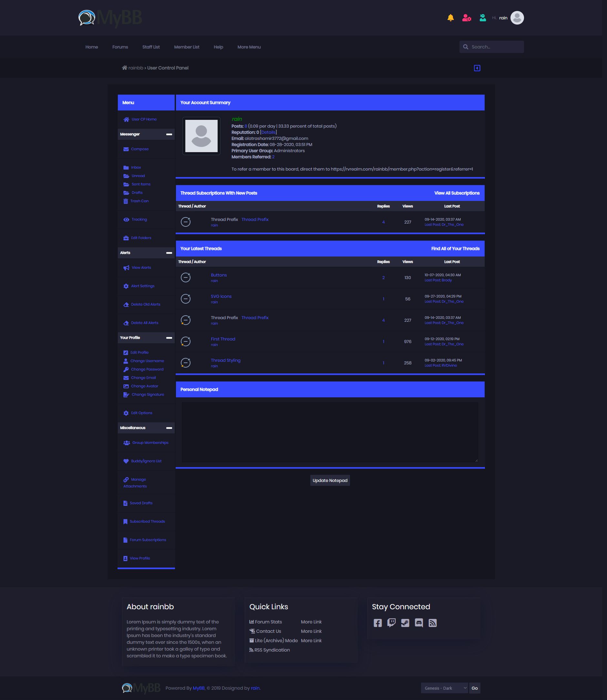
Task: Open the rain user avatar in header
Action: [517, 18]
